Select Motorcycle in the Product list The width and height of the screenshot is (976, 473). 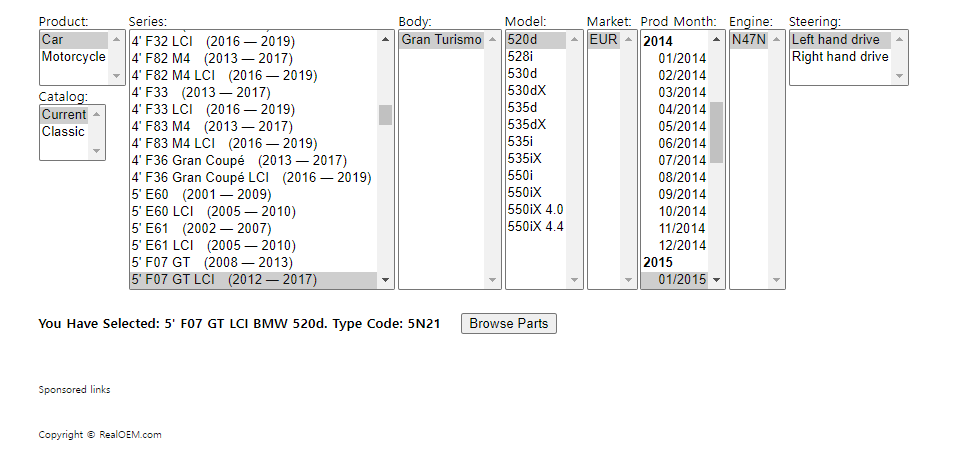tap(73, 57)
